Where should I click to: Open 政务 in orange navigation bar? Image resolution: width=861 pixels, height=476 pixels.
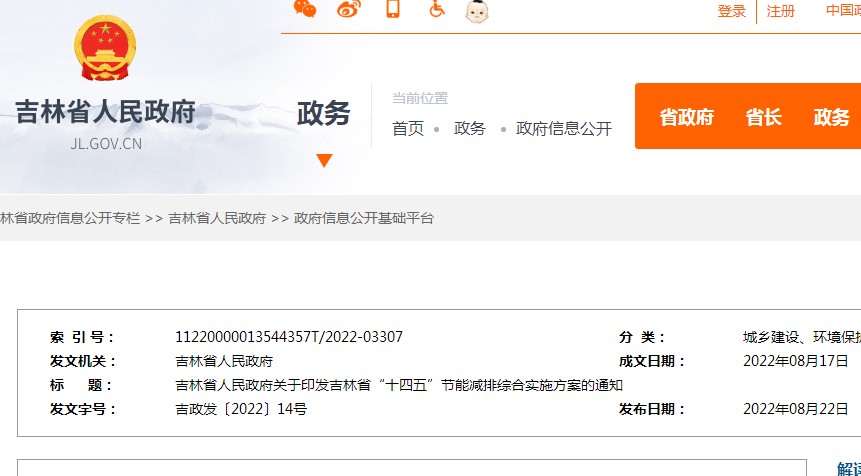click(x=831, y=117)
